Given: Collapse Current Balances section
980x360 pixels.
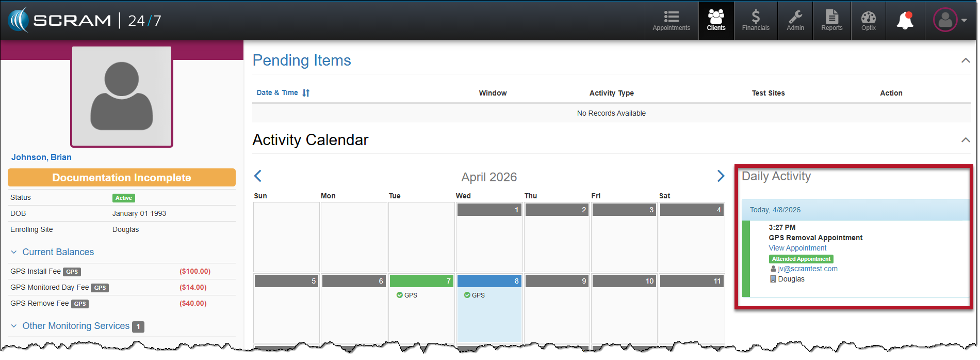Looking at the screenshot, I should coord(14,252).
